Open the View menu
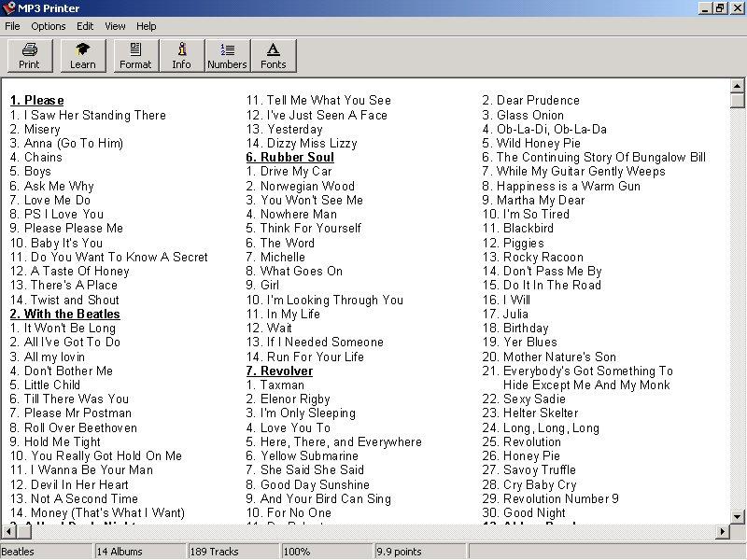Image resolution: width=747 pixels, height=560 pixels. (x=115, y=26)
